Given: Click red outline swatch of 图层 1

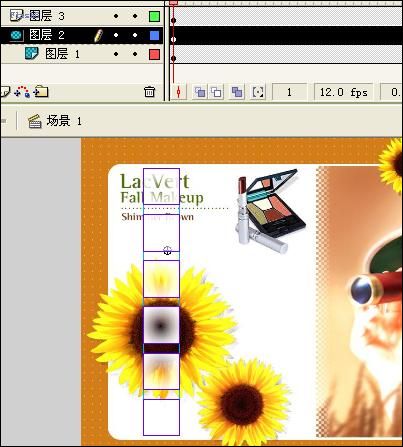Looking at the screenshot, I should tap(154, 54).
